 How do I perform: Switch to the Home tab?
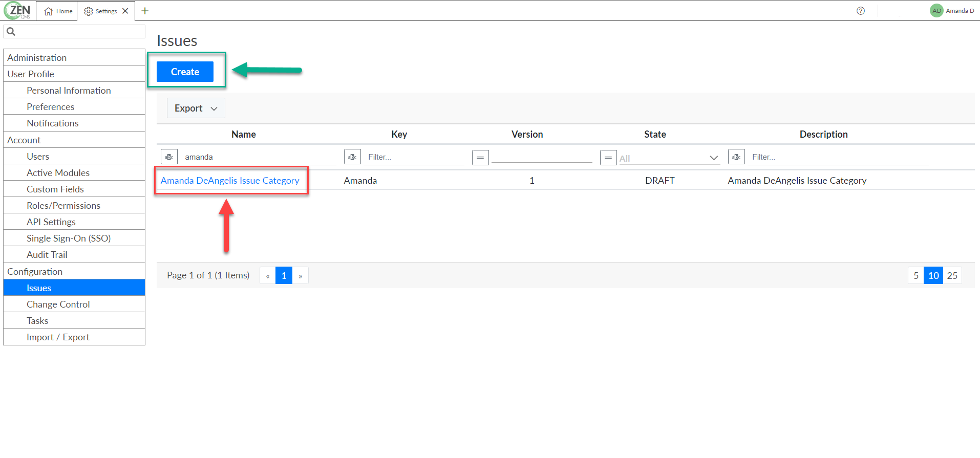click(58, 11)
